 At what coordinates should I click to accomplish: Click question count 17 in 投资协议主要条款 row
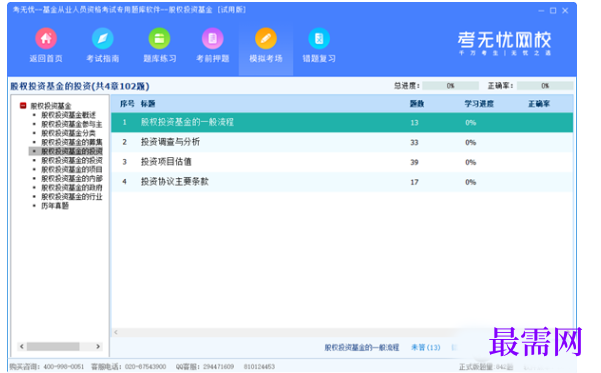pos(414,182)
